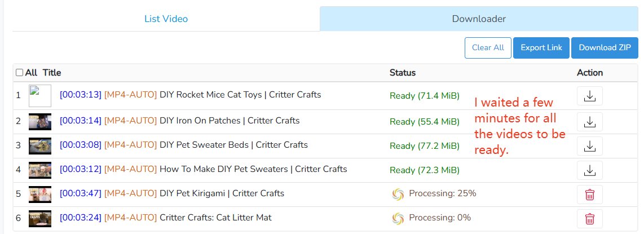644x234 pixels.
Task: Click the Download ZIP button
Action: point(605,48)
